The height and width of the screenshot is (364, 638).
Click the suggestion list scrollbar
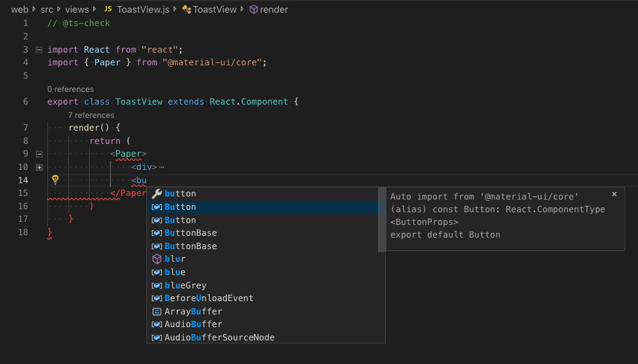[382, 219]
